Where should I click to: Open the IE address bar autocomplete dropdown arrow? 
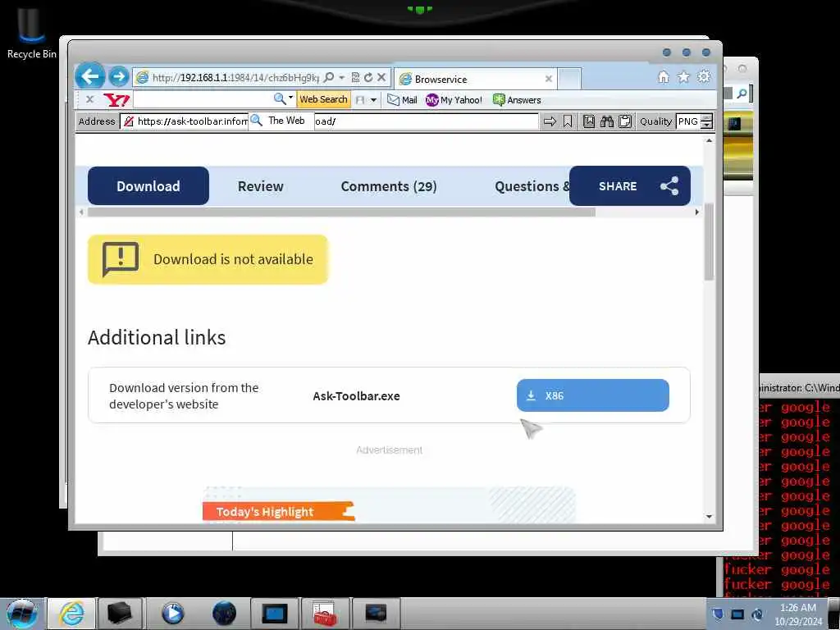pyautogui.click(x=342, y=78)
